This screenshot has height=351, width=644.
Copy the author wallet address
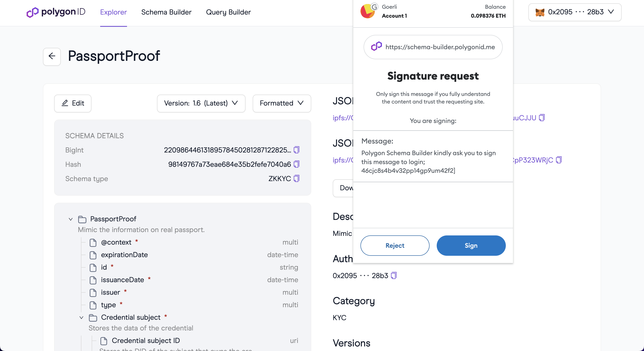(x=394, y=275)
